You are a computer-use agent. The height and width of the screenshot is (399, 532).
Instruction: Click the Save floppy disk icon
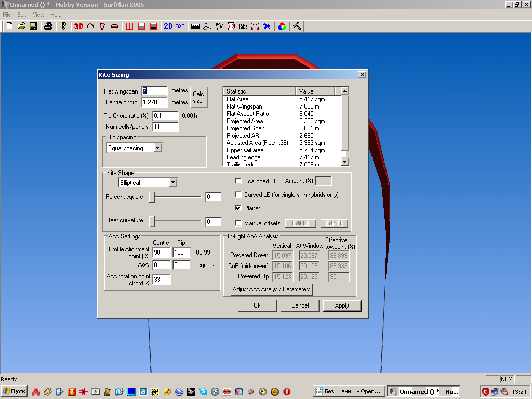click(33, 26)
